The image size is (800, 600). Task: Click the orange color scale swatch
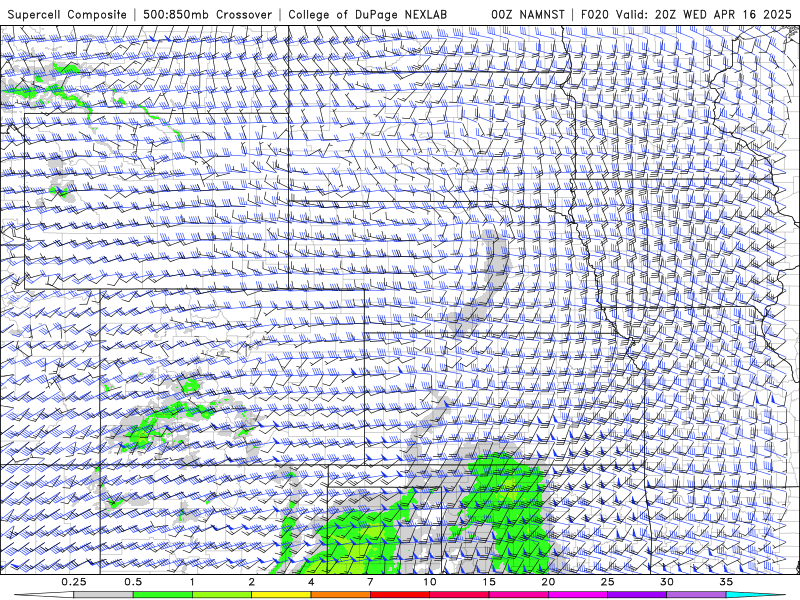340,595
